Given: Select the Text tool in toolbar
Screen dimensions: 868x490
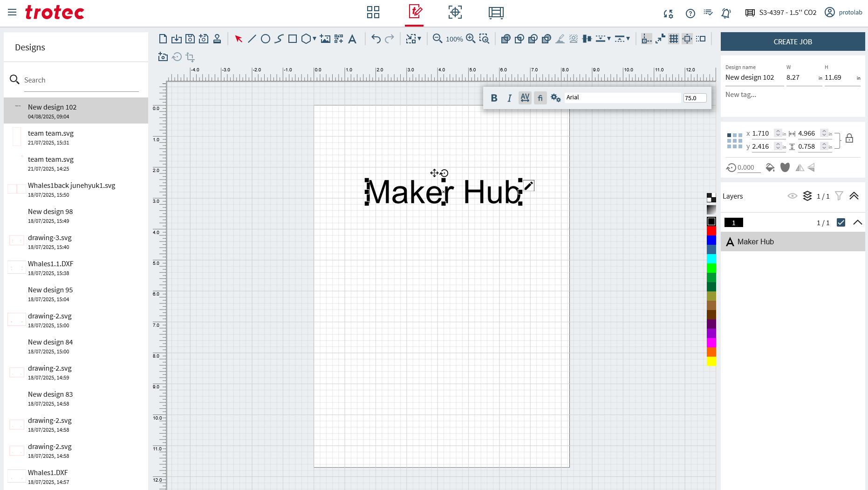Looking at the screenshot, I should (352, 39).
